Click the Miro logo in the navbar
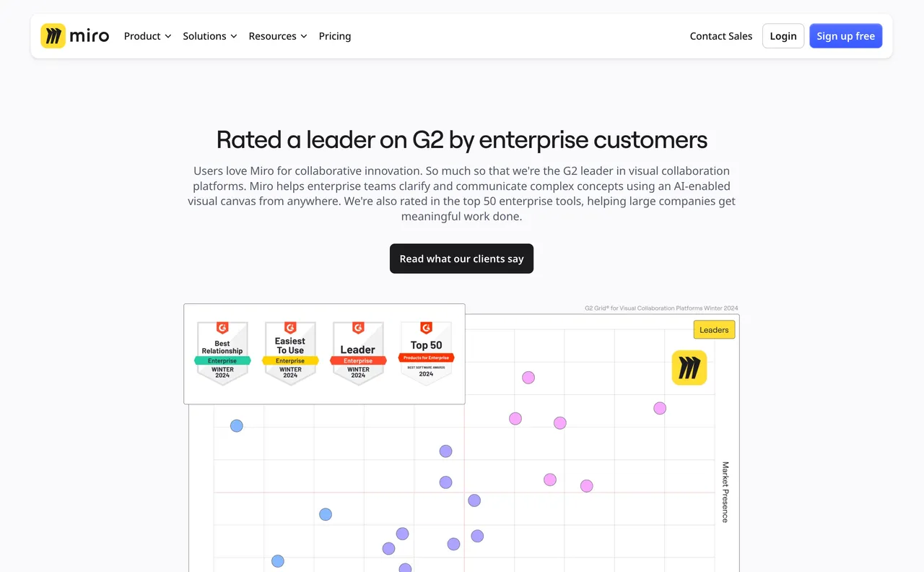The image size is (924, 572). [x=75, y=36]
